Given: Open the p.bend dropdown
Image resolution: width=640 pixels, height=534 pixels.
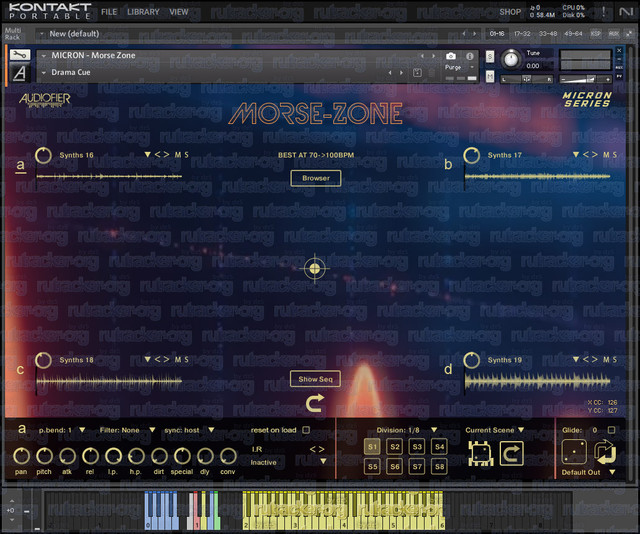Looking at the screenshot, I should pos(82,430).
